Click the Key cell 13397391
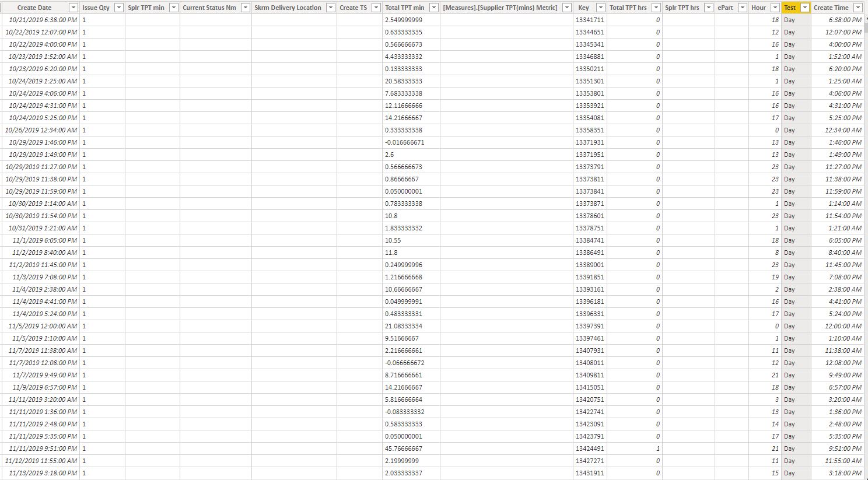 [x=590, y=326]
